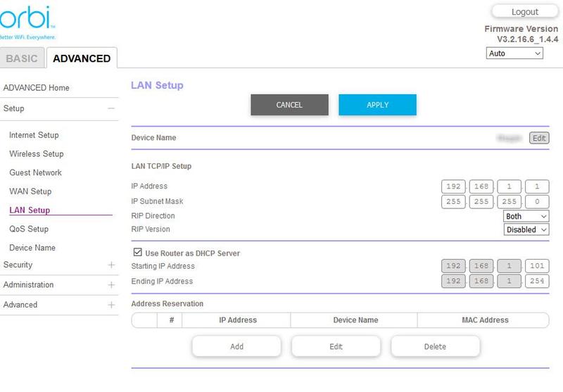Screen dimensions: 563x392
Task: Click the orbi logo
Action: pos(27,22)
